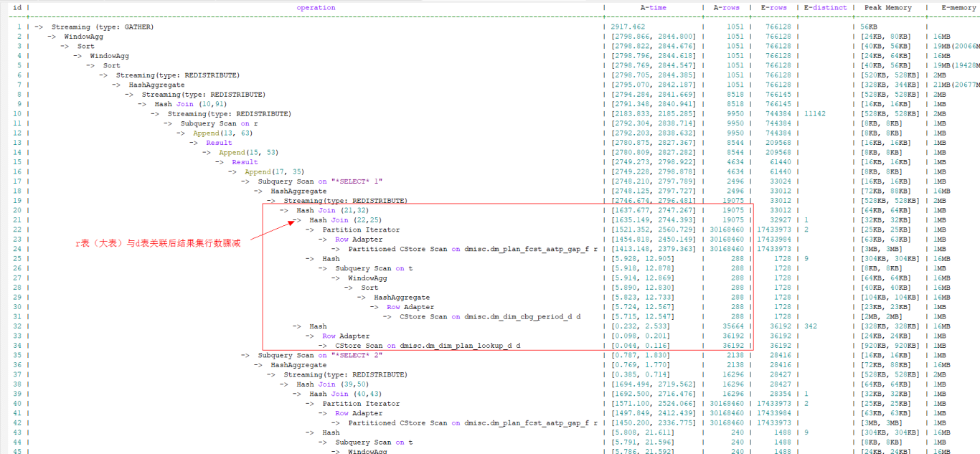This screenshot has height=454, width=980.
Task: Click 'Subquery Scan on r' operation
Action: coord(219,124)
